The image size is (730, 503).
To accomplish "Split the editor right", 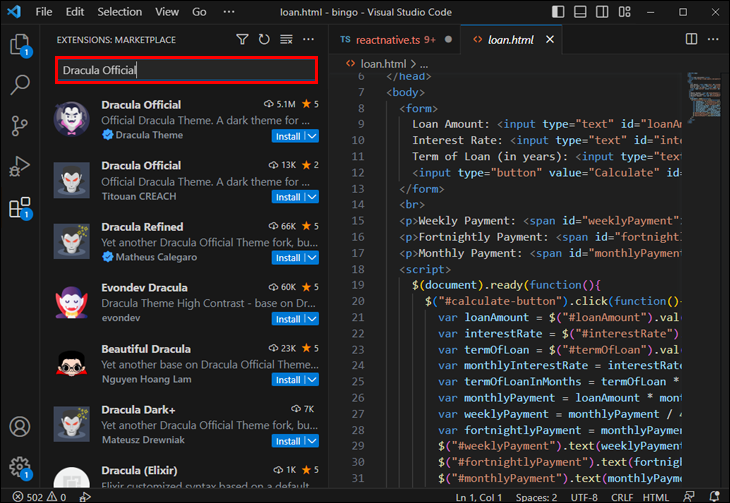I will [x=691, y=39].
